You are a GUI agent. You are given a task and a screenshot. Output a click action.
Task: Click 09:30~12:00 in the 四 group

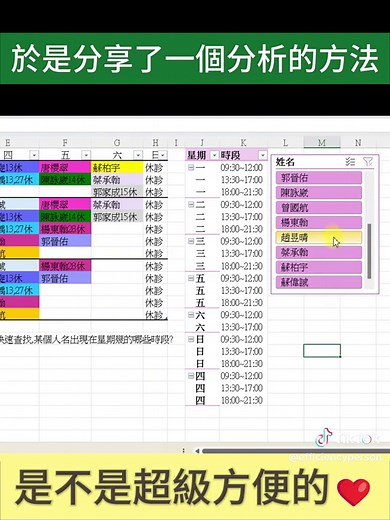242,376
